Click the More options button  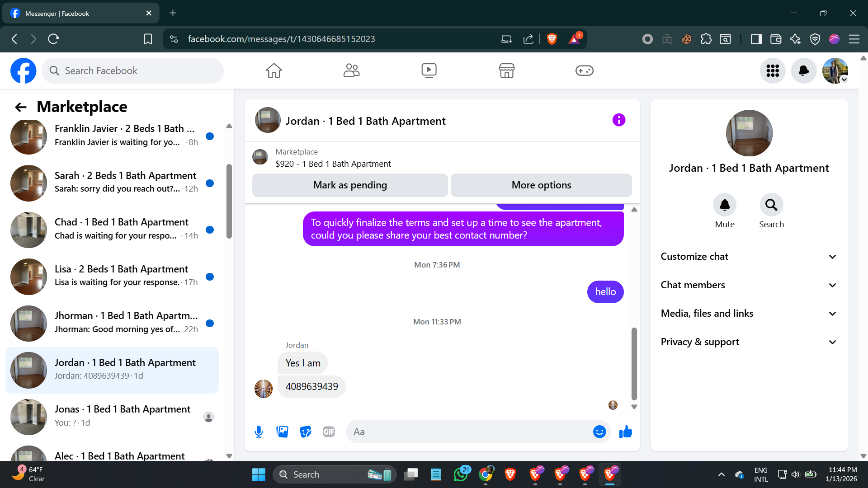pyautogui.click(x=541, y=185)
